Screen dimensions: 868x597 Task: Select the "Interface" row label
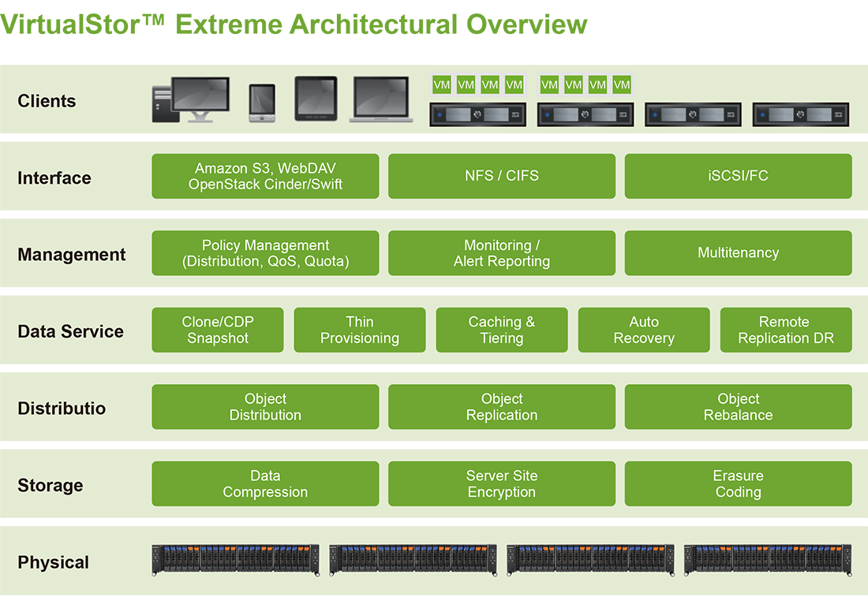(x=54, y=177)
